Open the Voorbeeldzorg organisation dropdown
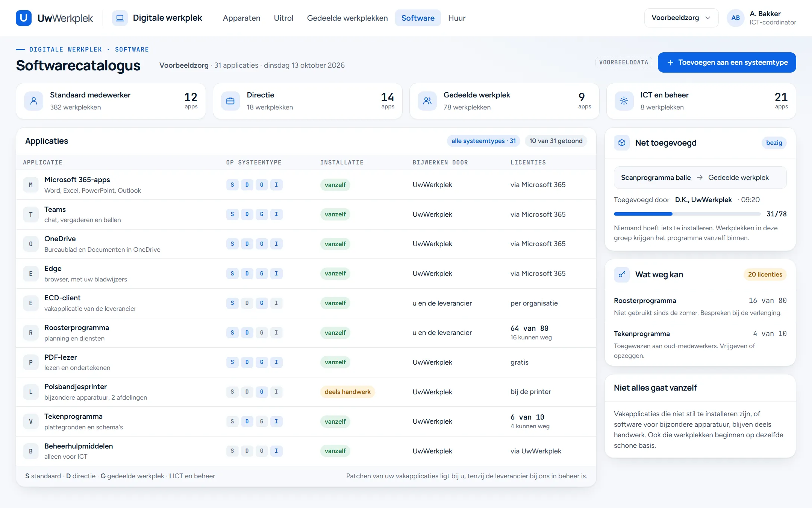Image resolution: width=812 pixels, height=508 pixels. point(681,18)
